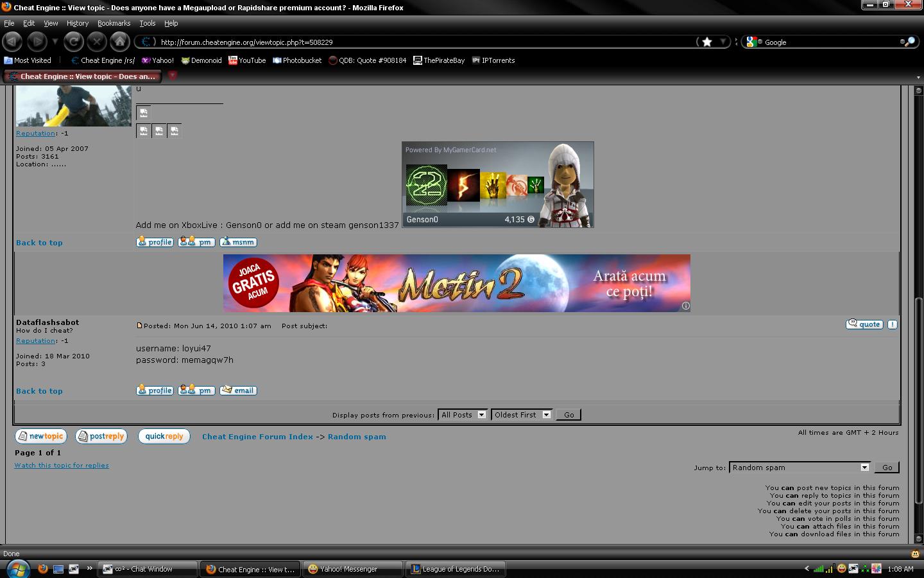This screenshot has width=924, height=578.
Task: Open the YouTube bookmark
Action: click(x=247, y=60)
